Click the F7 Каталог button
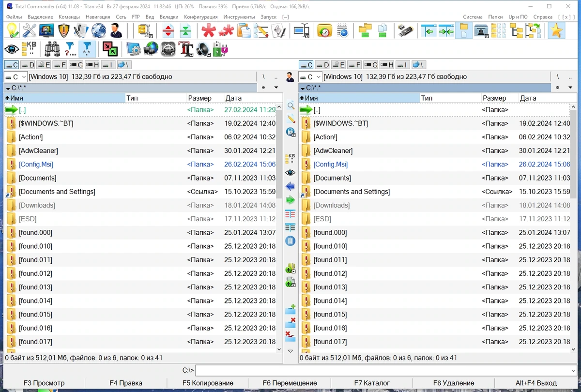 (372, 383)
